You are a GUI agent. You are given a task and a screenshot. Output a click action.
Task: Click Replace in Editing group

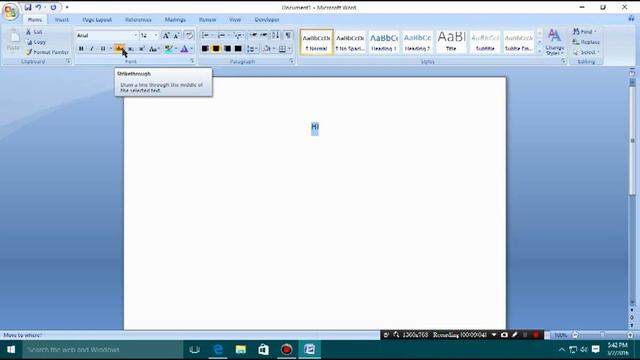(x=586, y=42)
